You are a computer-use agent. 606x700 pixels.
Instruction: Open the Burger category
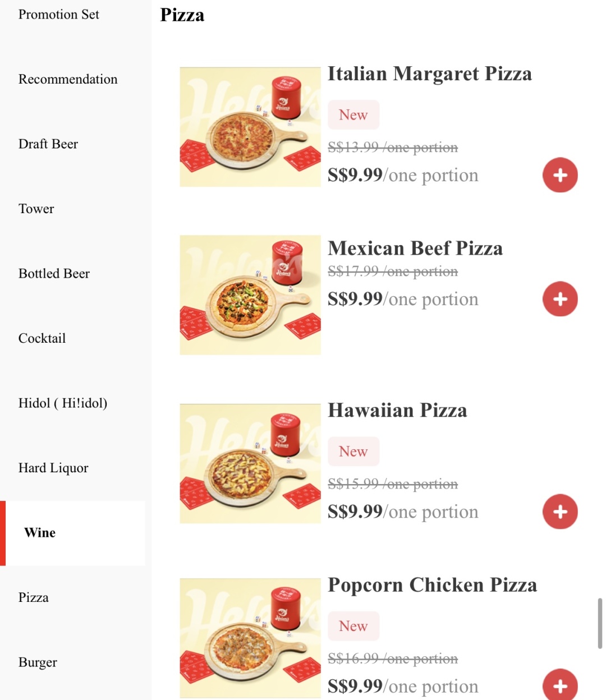(x=38, y=662)
